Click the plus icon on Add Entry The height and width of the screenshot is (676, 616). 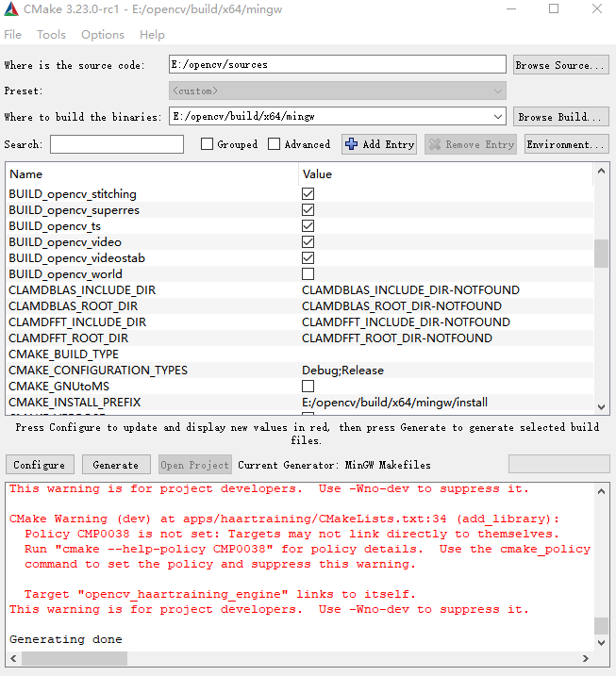(x=351, y=144)
